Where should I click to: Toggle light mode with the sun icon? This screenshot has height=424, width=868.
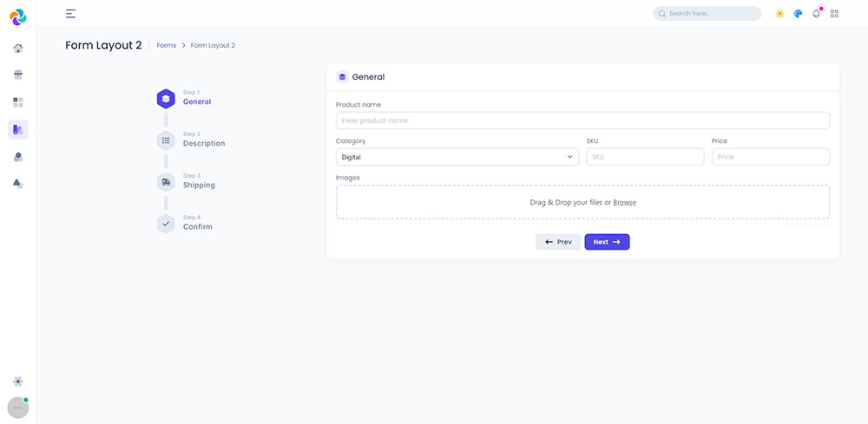pos(779,14)
